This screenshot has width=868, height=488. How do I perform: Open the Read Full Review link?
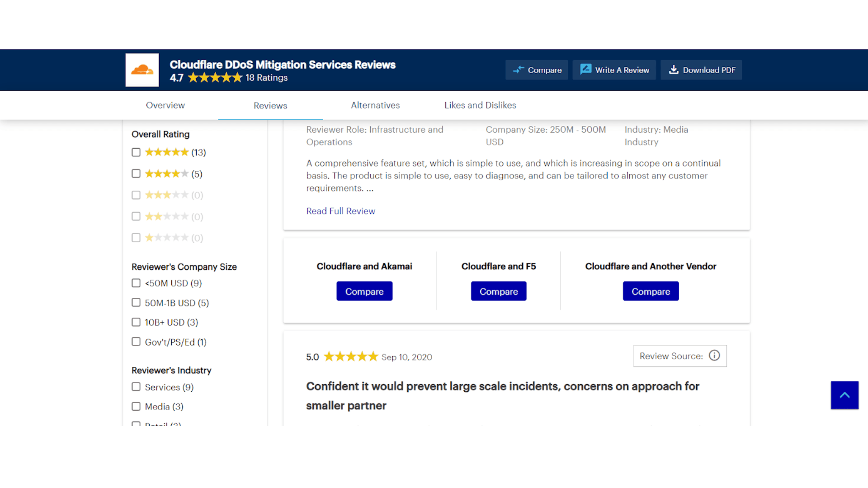[x=340, y=211]
